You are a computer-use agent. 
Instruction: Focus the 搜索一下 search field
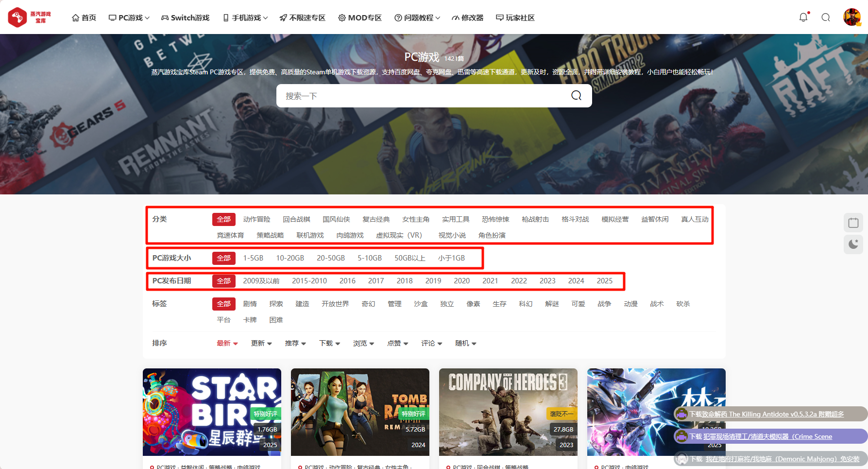[x=423, y=96]
